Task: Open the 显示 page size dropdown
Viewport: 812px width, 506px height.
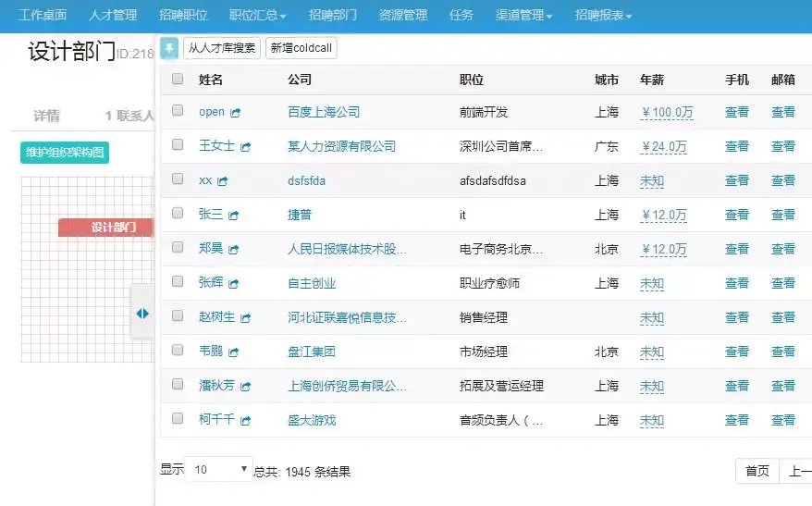Action: click(219, 469)
